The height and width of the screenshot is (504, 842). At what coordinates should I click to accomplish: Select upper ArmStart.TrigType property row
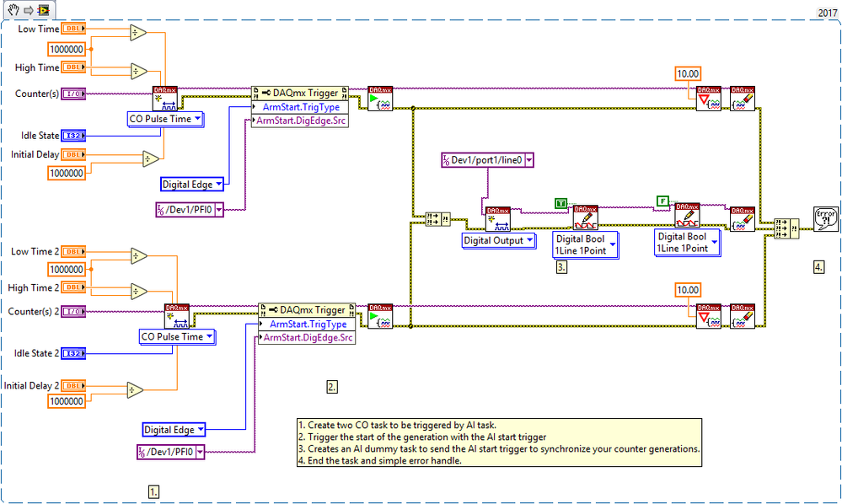[300, 107]
